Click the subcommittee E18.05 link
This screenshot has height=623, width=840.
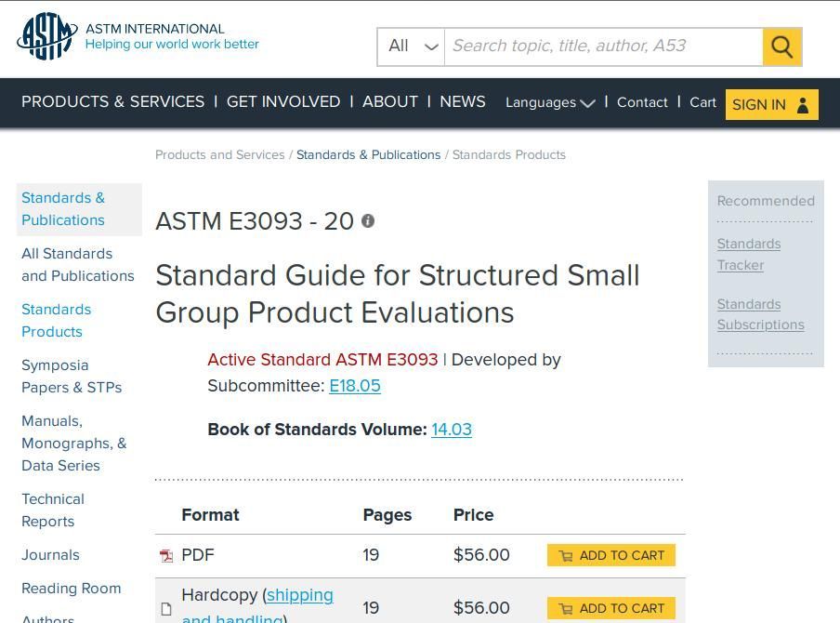pyautogui.click(x=355, y=386)
